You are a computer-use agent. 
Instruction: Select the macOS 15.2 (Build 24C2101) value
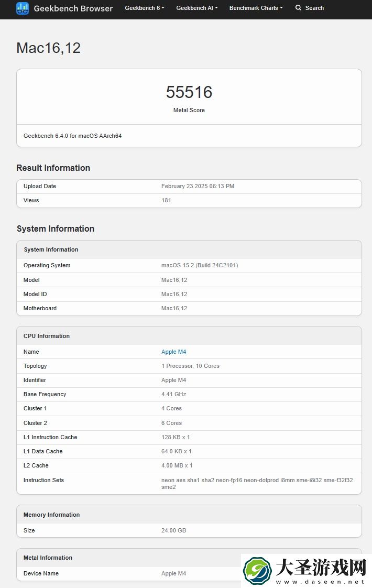(200, 265)
